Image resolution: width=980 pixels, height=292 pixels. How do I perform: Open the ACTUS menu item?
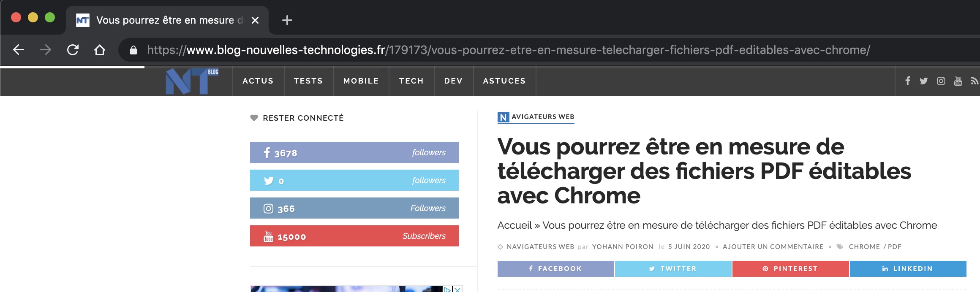[258, 81]
